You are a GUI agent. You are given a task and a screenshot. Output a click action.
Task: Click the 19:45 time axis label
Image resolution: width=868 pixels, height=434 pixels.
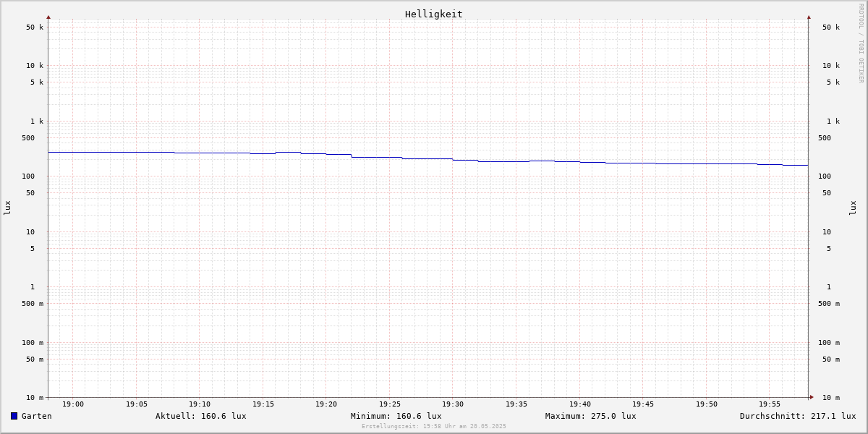[643, 404]
